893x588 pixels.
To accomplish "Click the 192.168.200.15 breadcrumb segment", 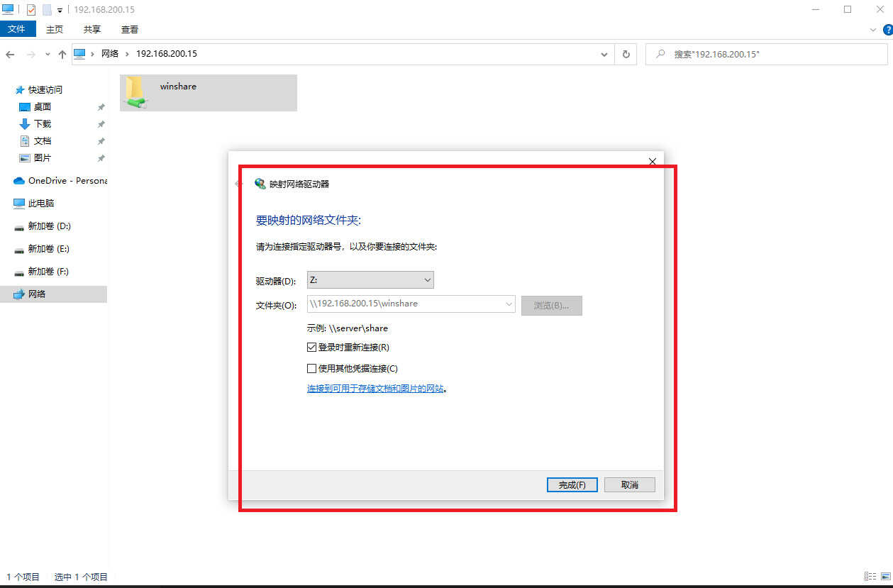I will pyautogui.click(x=166, y=54).
